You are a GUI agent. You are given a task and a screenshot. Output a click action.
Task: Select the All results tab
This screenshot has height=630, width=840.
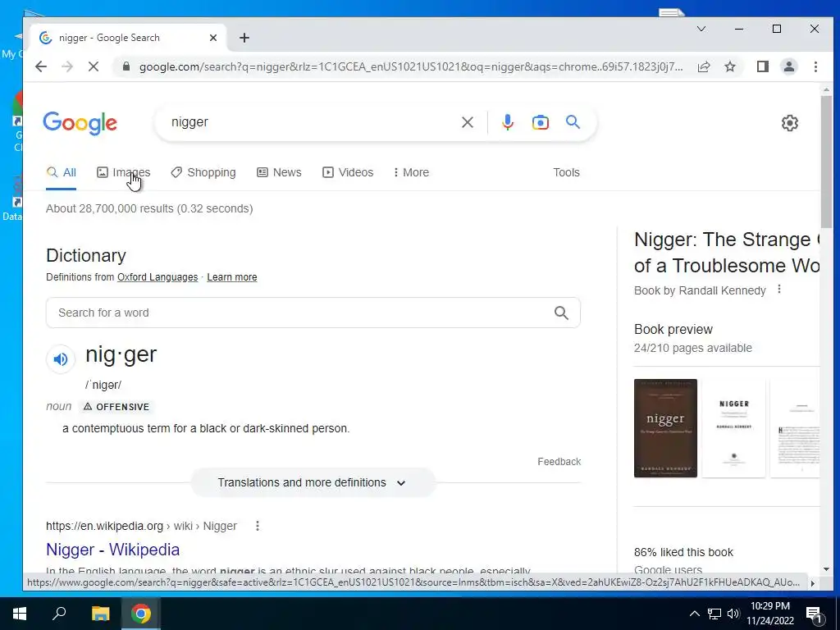pyautogui.click(x=61, y=172)
